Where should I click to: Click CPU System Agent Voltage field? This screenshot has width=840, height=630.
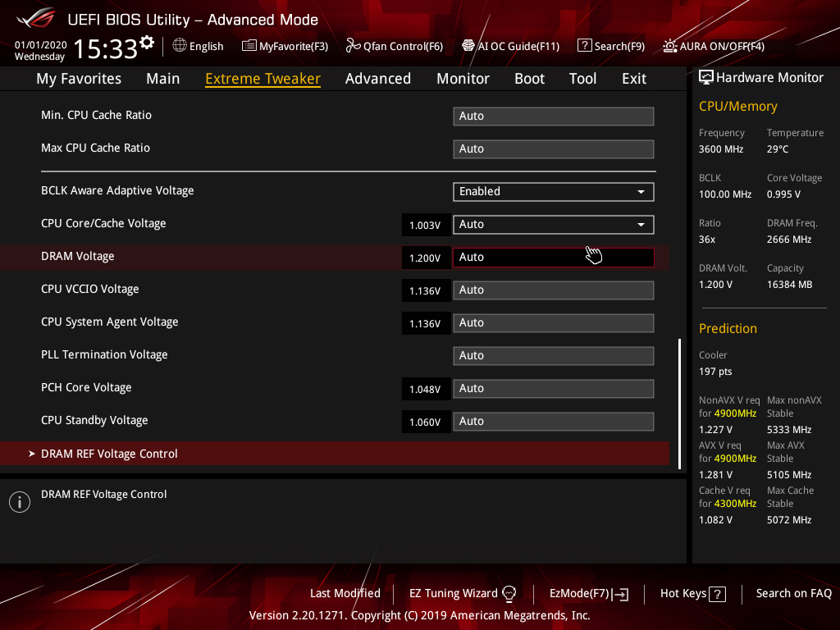click(x=554, y=323)
